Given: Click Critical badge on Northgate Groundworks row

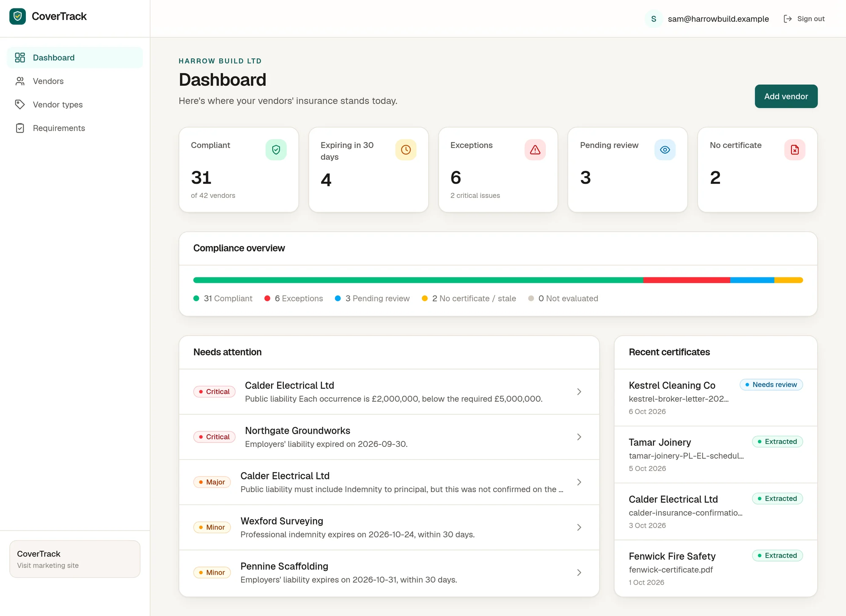Looking at the screenshot, I should coord(214,437).
